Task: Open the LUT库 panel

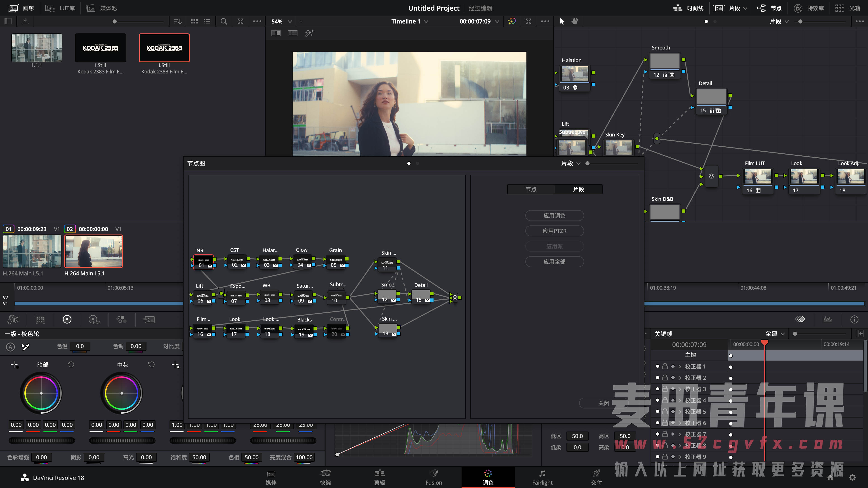Action: click(60, 8)
